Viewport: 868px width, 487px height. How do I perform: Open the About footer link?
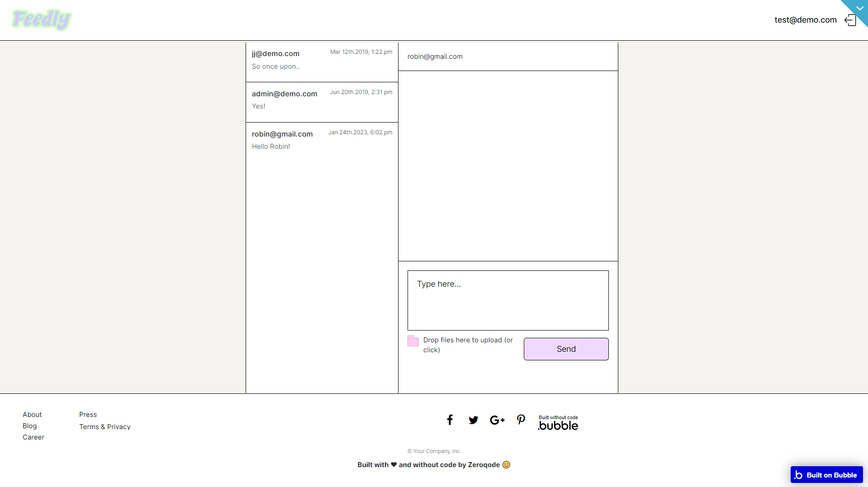tap(32, 415)
